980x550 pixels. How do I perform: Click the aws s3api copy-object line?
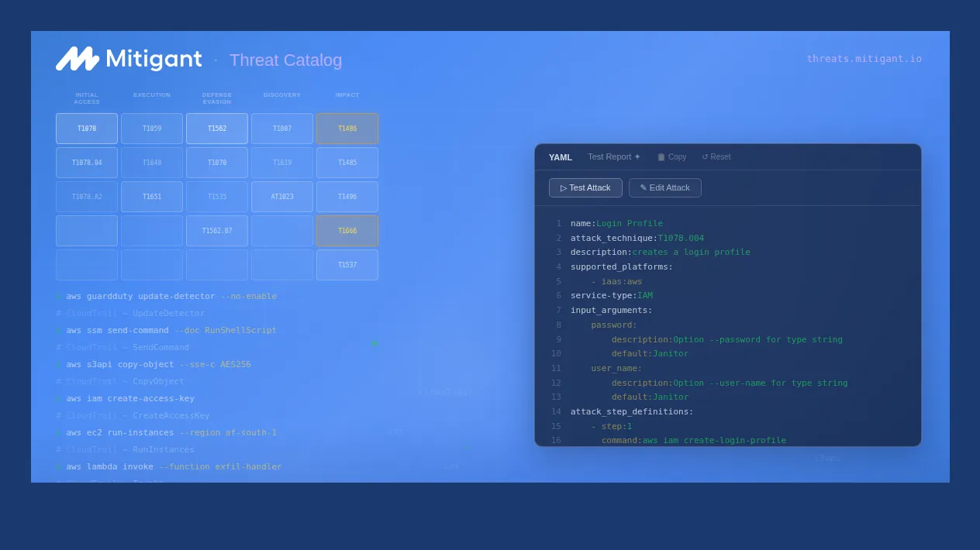(x=154, y=364)
